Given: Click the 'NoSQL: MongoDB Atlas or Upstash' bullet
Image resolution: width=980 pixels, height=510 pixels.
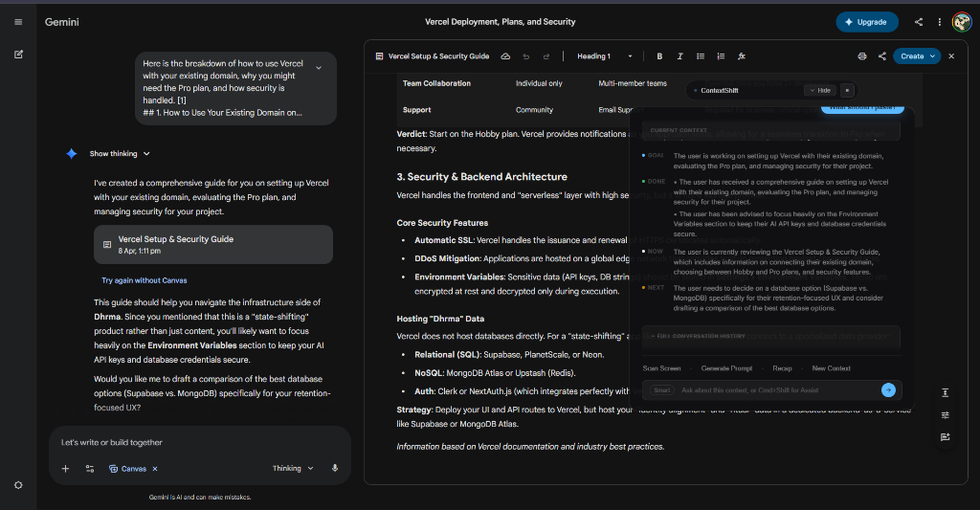Looking at the screenshot, I should coord(495,373).
